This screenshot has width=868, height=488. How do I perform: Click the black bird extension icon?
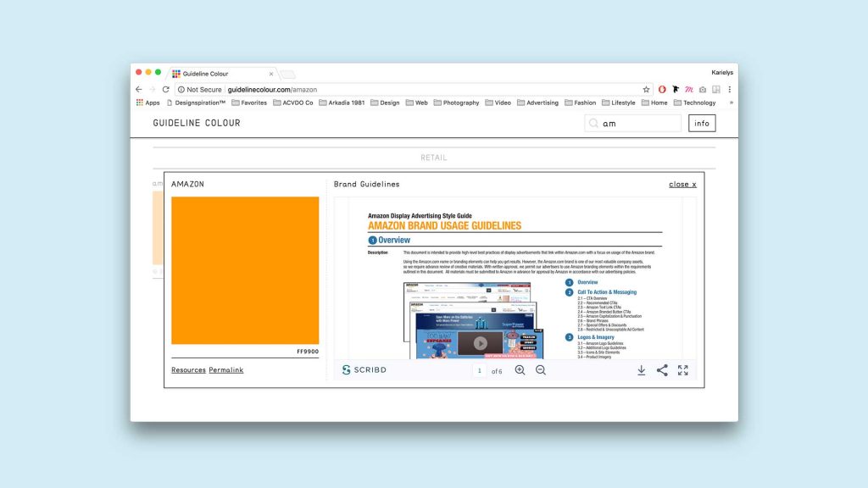(676, 89)
